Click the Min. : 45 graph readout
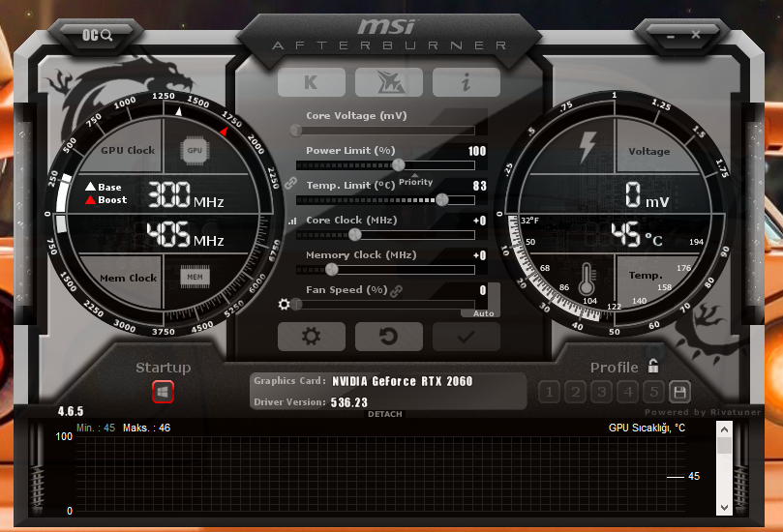 (x=96, y=428)
